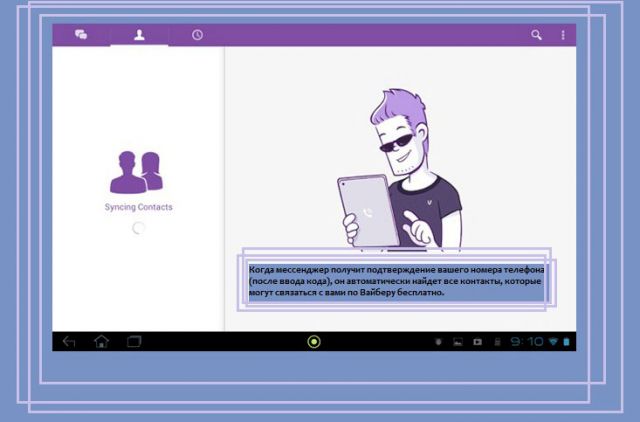The height and width of the screenshot is (422, 640).
Task: Click the 9:10 clock display
Action: [527, 342]
